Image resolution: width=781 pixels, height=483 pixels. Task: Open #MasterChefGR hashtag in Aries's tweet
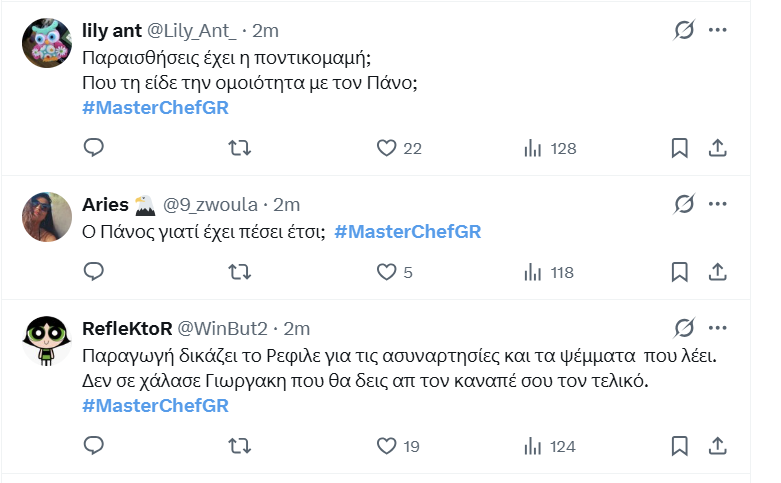click(x=407, y=232)
